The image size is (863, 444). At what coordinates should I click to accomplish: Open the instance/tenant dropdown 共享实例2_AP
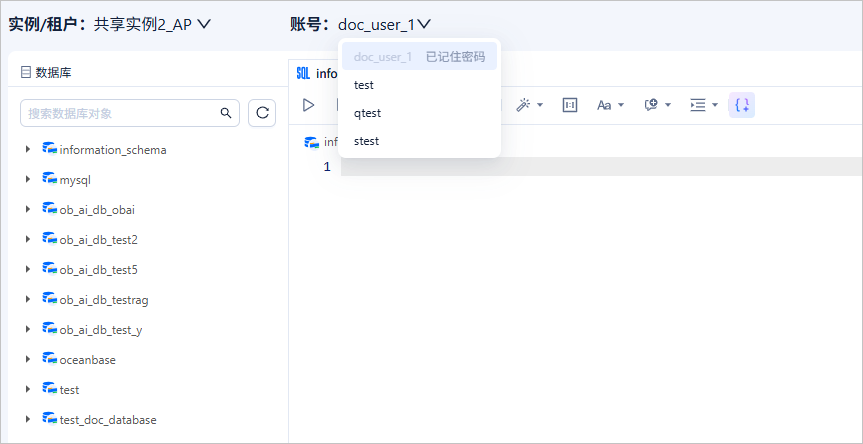pos(152,25)
